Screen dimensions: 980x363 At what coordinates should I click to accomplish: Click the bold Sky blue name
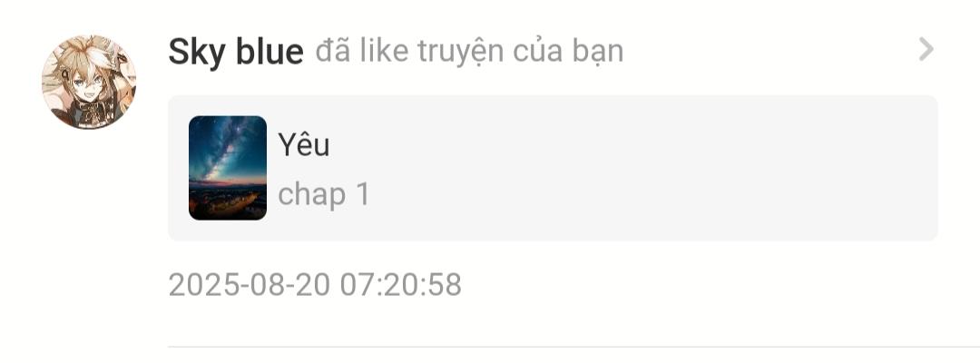(x=236, y=51)
